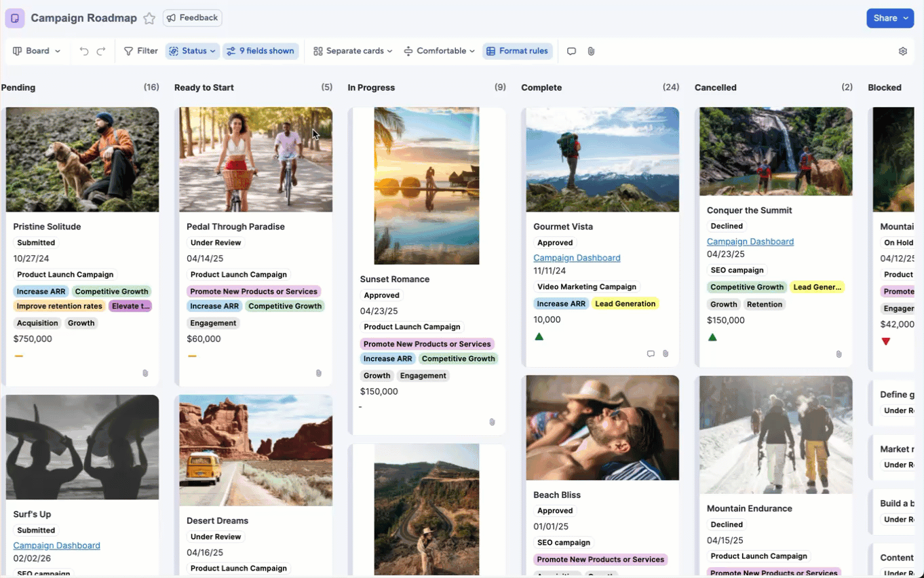
Task: Click the Declined tag on Mountain Endurance
Action: pyautogui.click(x=727, y=525)
